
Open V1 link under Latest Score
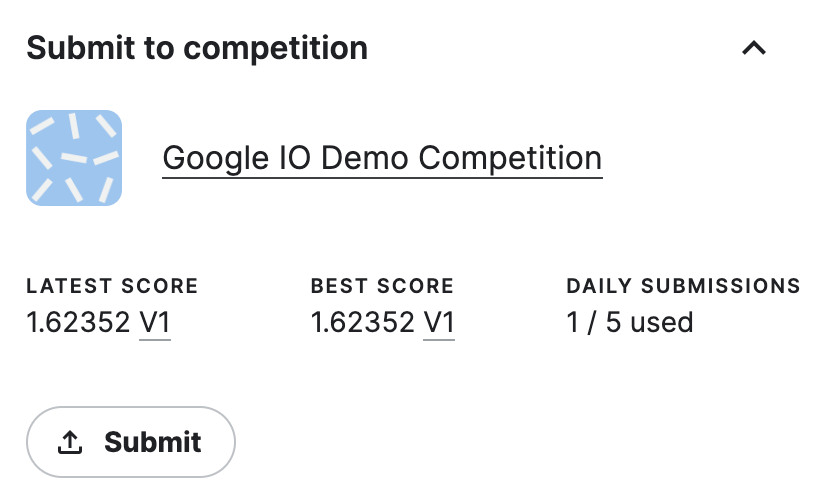pyautogui.click(x=155, y=322)
